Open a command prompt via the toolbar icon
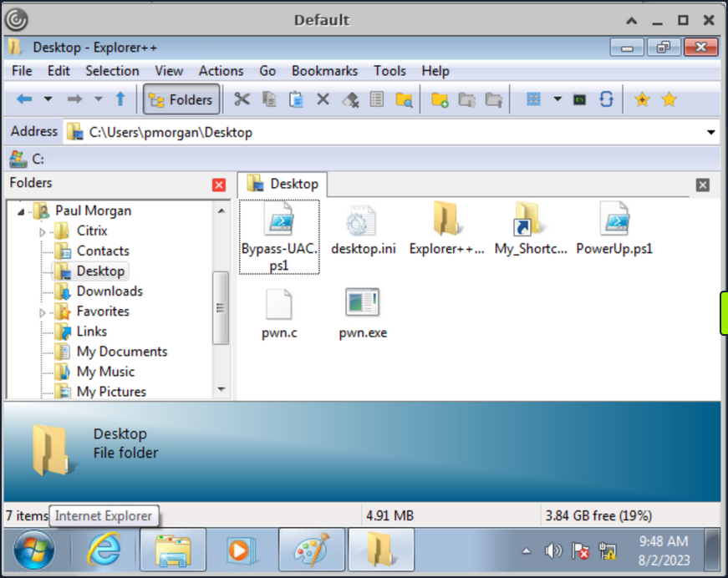The width and height of the screenshot is (728, 578). pos(579,99)
